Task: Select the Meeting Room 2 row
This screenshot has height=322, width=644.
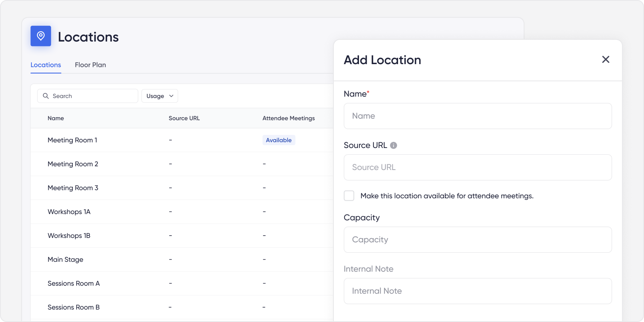Action: coord(182,164)
